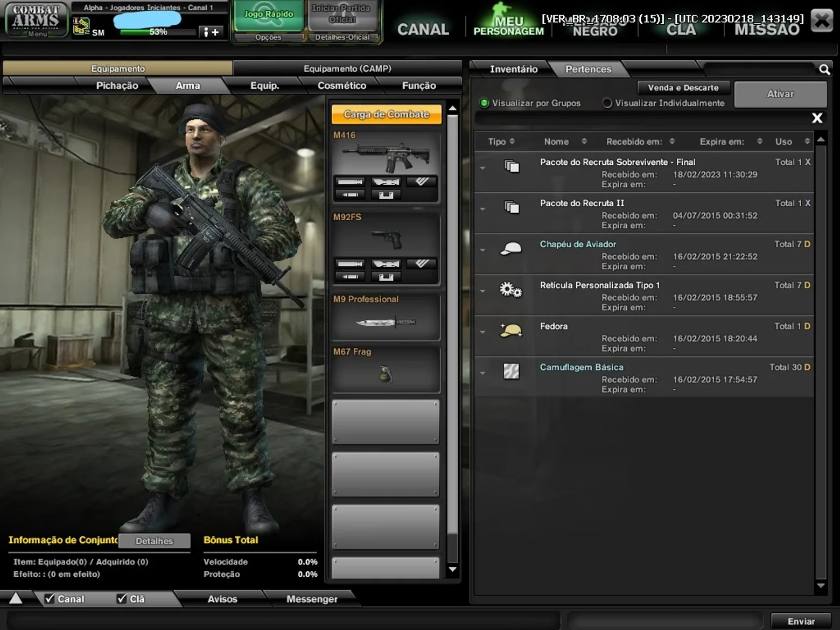The height and width of the screenshot is (630, 840).
Task: Select the Retícula Personalizada gears icon
Action: (x=510, y=290)
